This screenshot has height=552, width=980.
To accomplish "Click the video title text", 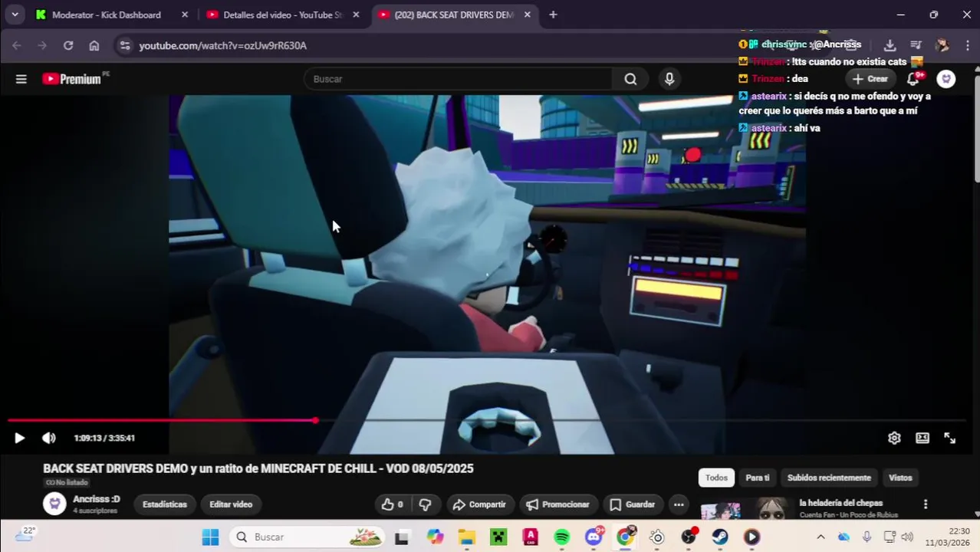I will [258, 468].
